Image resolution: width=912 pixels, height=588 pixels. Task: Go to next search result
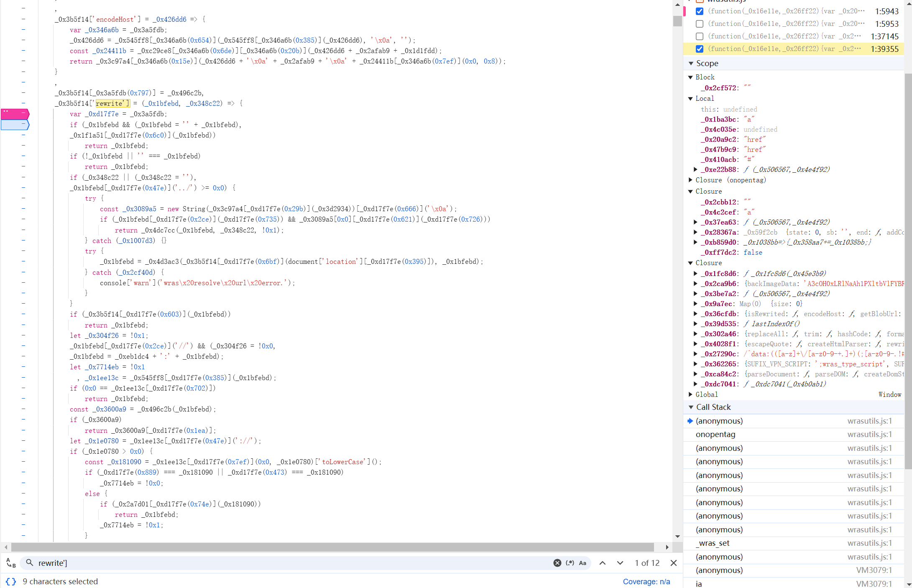click(620, 563)
